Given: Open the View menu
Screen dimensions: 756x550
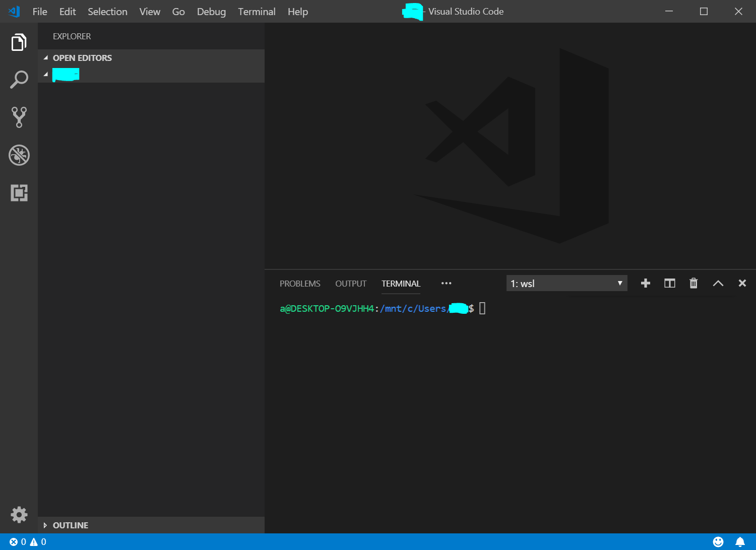Looking at the screenshot, I should 150,12.
